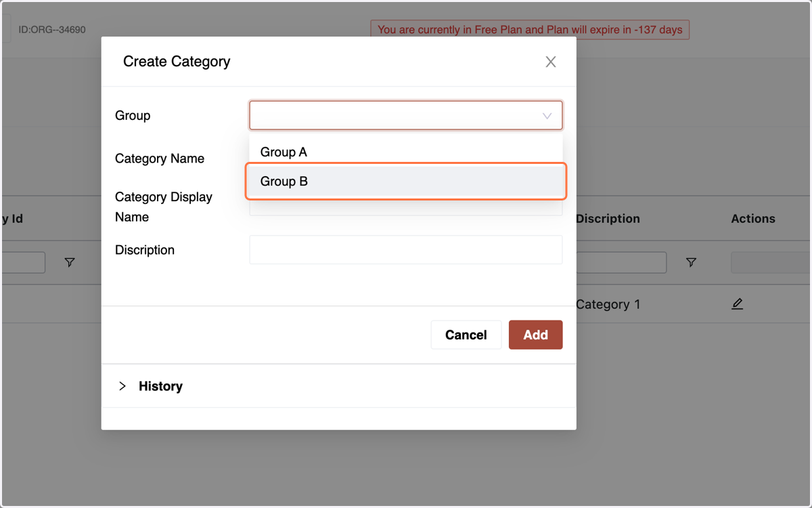The width and height of the screenshot is (812, 508).
Task: Click the Category Display Name label
Action: click(164, 207)
